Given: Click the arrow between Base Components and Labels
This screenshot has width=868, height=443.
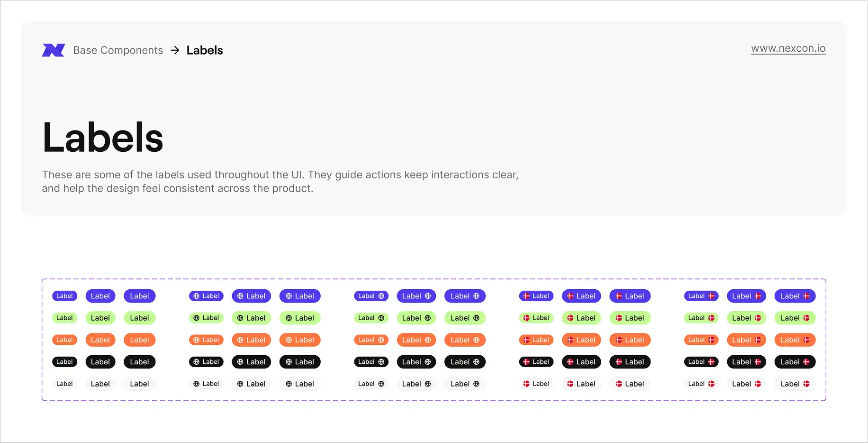Looking at the screenshot, I should tap(175, 50).
